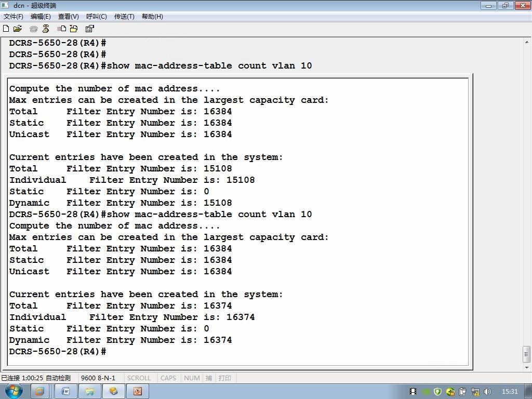Open the 编辑(E) menu
The width and height of the screenshot is (532, 399).
tap(41, 17)
